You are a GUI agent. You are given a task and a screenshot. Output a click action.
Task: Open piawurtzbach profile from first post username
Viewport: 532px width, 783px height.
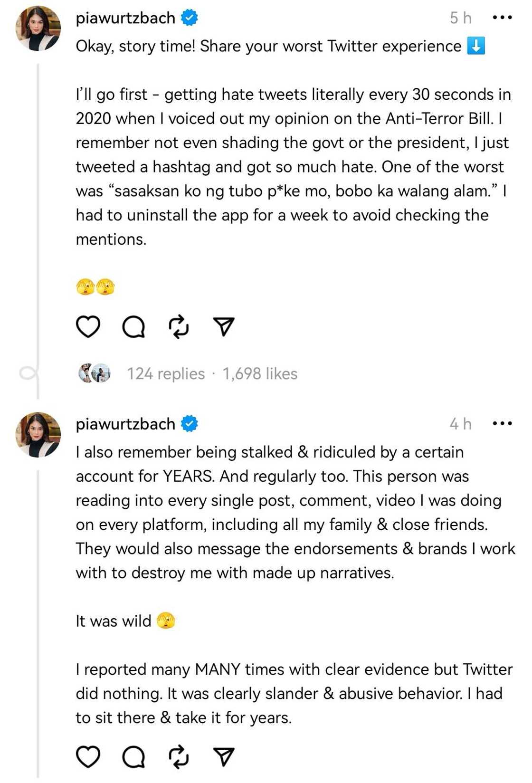coord(125,18)
